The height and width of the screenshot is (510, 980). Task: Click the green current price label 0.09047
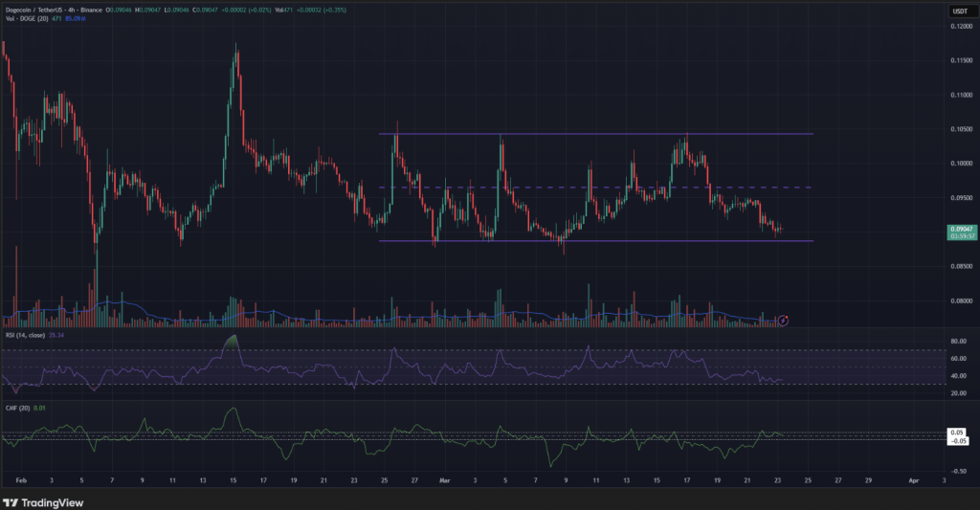[x=960, y=230]
